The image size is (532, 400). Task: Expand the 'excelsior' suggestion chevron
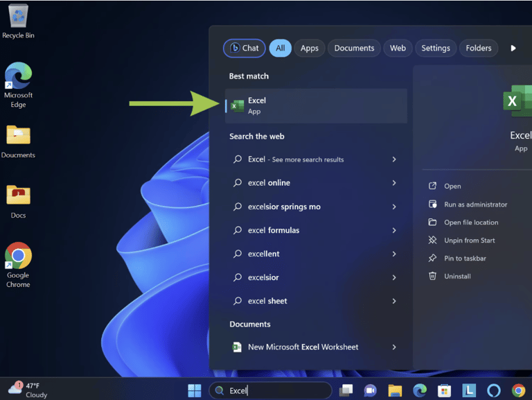coord(394,277)
